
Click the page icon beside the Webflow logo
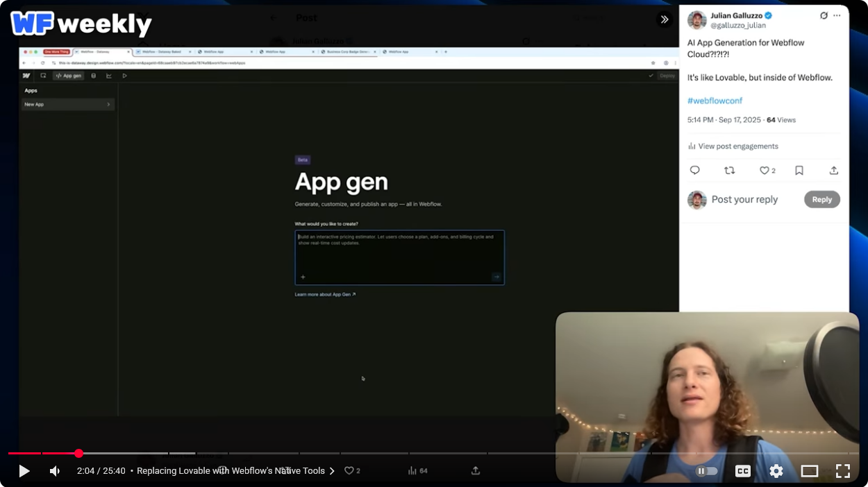click(43, 76)
